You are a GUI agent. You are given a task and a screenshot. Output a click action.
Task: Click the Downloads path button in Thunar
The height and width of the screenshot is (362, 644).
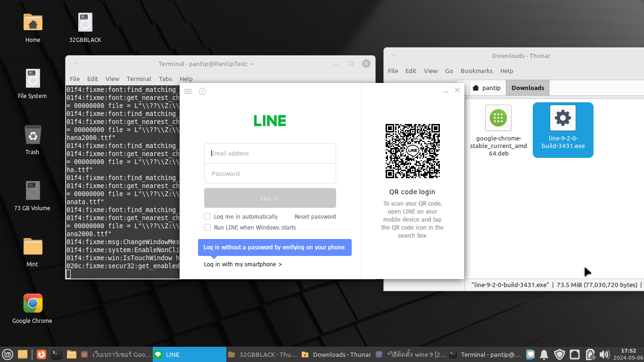[x=528, y=88]
